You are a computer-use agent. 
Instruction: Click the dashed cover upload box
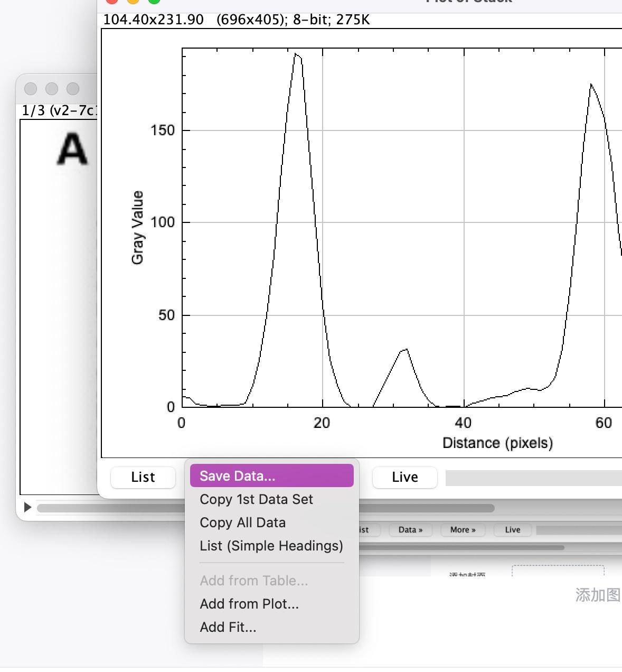click(x=558, y=571)
